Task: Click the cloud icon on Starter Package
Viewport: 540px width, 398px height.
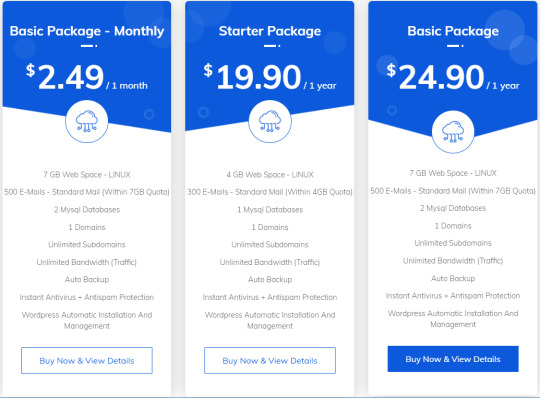Action: [270, 122]
